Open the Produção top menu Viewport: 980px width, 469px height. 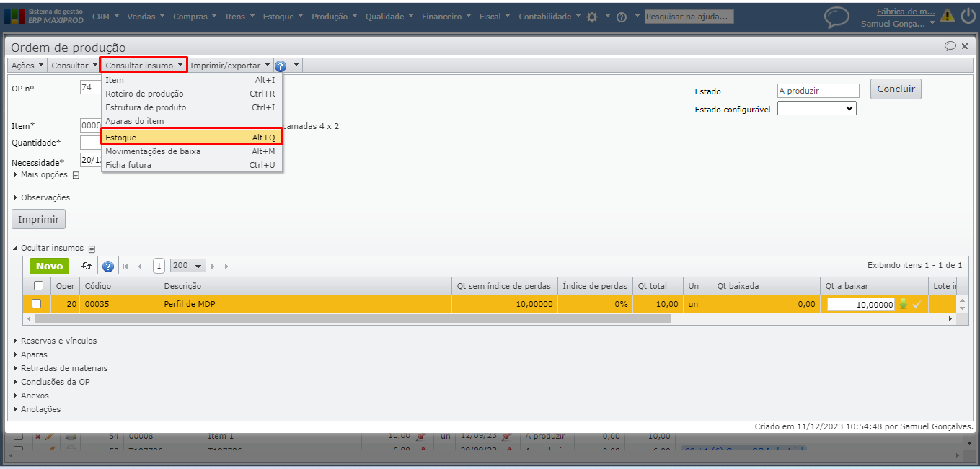(x=335, y=17)
